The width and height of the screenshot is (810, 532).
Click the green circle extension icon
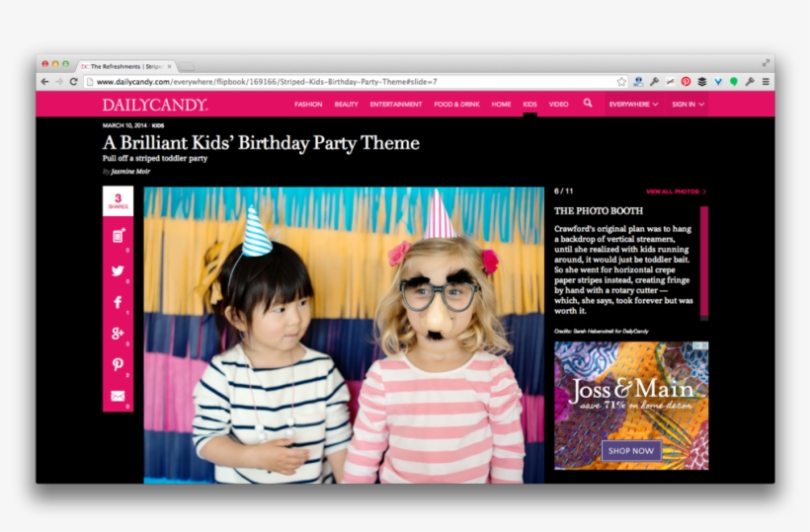pyautogui.click(x=734, y=82)
